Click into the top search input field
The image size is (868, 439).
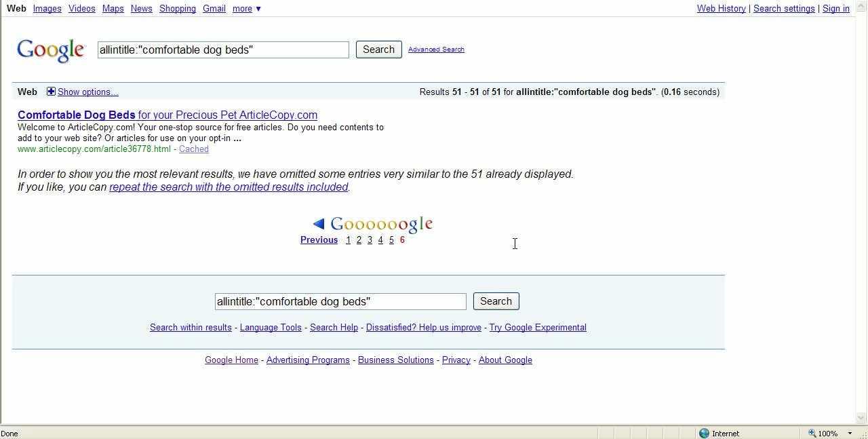(222, 50)
